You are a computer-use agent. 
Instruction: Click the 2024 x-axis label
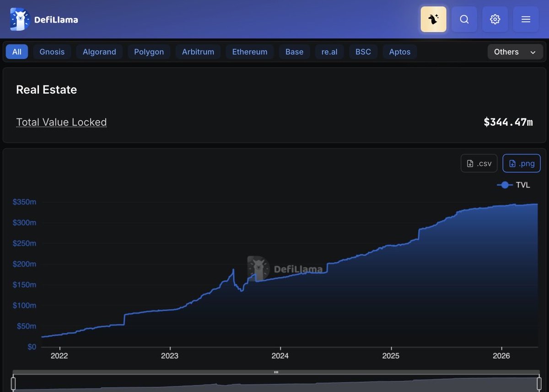[280, 356]
